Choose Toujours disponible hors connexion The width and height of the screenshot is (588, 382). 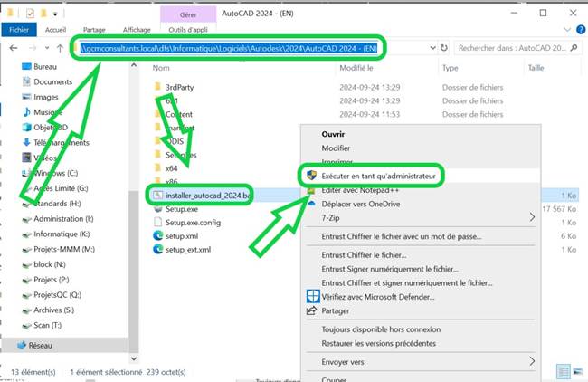(381, 329)
